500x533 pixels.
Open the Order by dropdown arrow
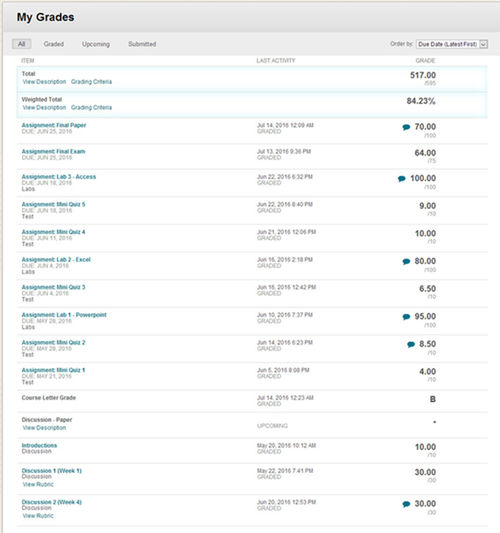pyautogui.click(x=483, y=44)
